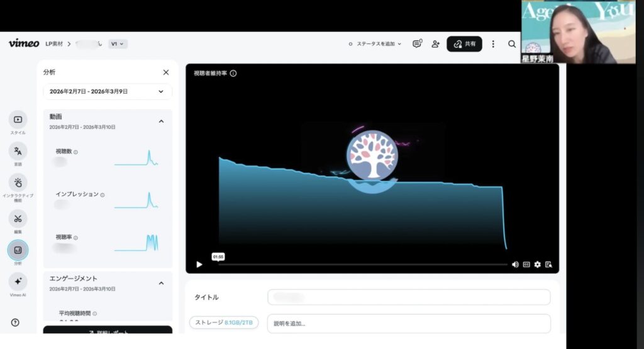Open the 言語 (Language) sidebar tool
Screen dimensions: 644x349
[18, 151]
